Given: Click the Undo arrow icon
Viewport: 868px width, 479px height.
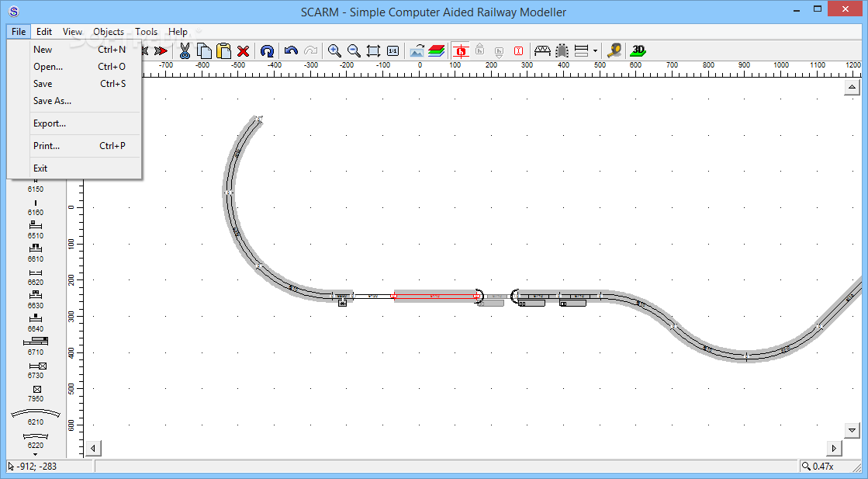Looking at the screenshot, I should pos(291,51).
